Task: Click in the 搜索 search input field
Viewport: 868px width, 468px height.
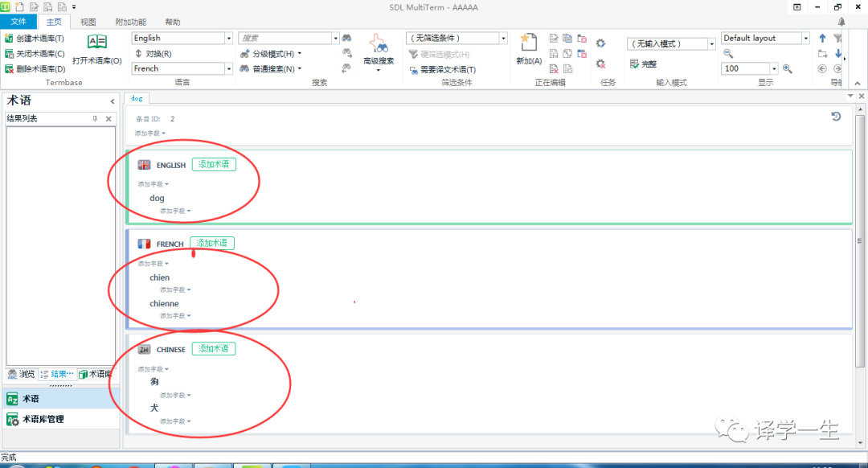Action: (285, 39)
